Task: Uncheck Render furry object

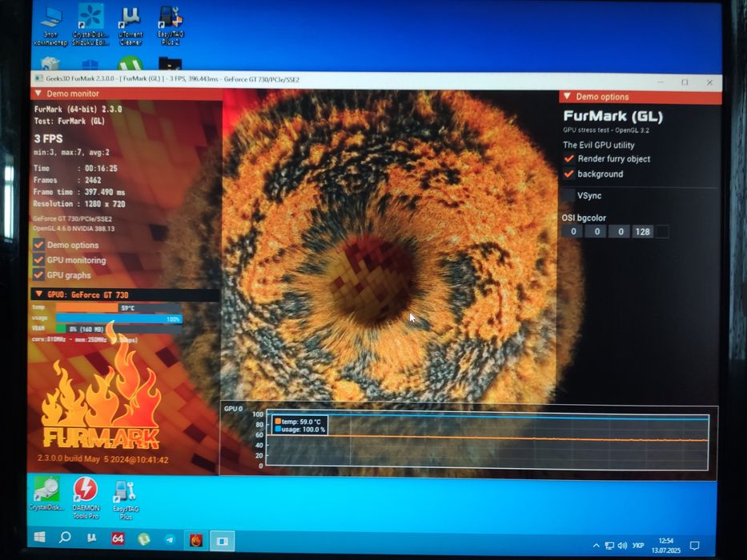Action: point(568,158)
